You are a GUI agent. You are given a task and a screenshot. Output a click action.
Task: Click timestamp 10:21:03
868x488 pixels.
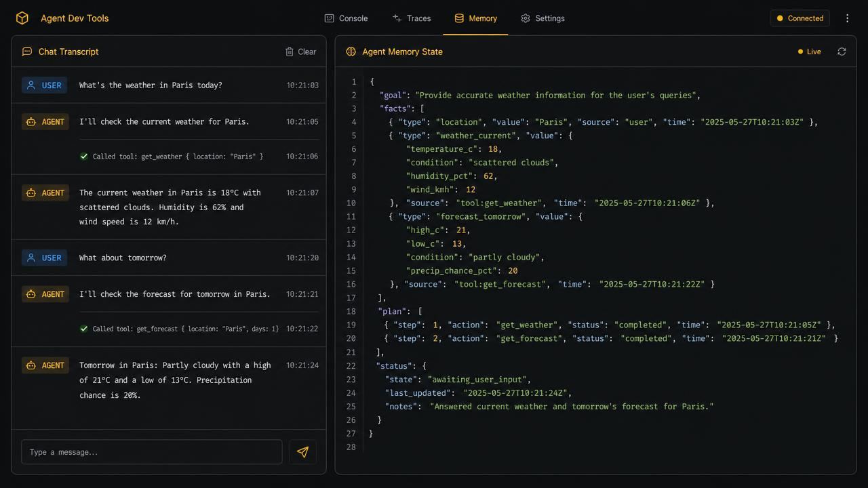[302, 85]
